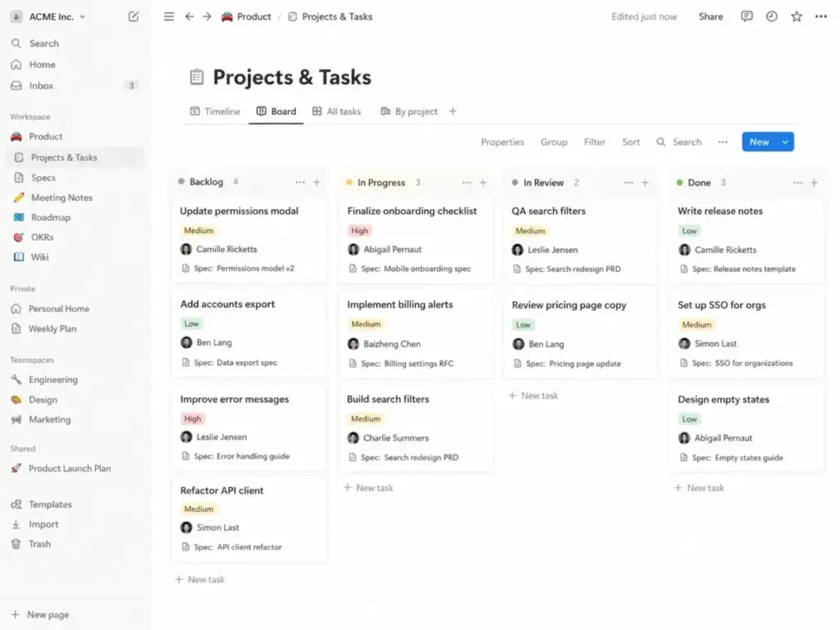Click the Search field in the view toolbar

coord(678,142)
